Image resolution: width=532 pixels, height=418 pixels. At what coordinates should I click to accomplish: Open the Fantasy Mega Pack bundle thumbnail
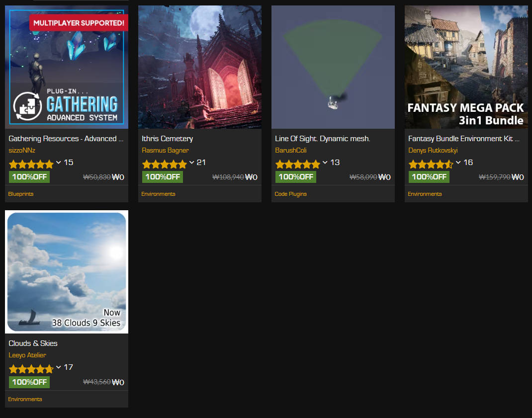(466, 67)
